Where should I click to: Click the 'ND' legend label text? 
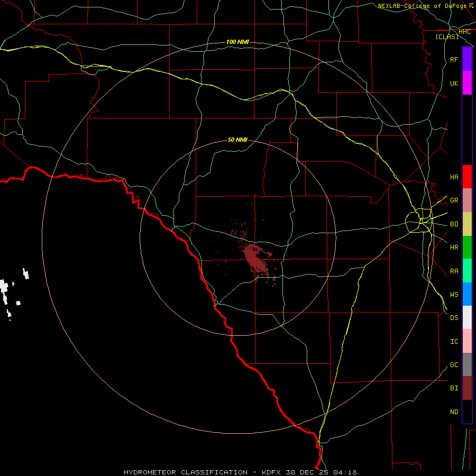(x=454, y=412)
